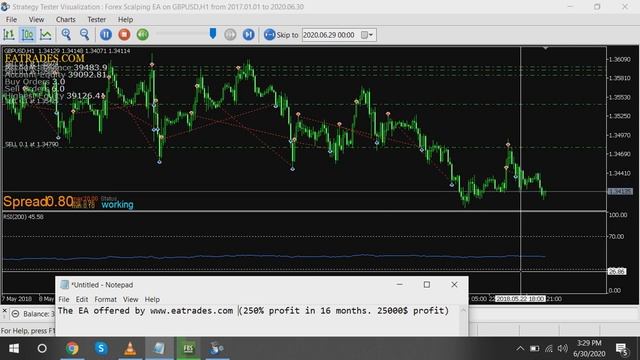The height and width of the screenshot is (360, 640).
Task: Click the Spread 0.80 indicator text
Action: tap(38, 201)
